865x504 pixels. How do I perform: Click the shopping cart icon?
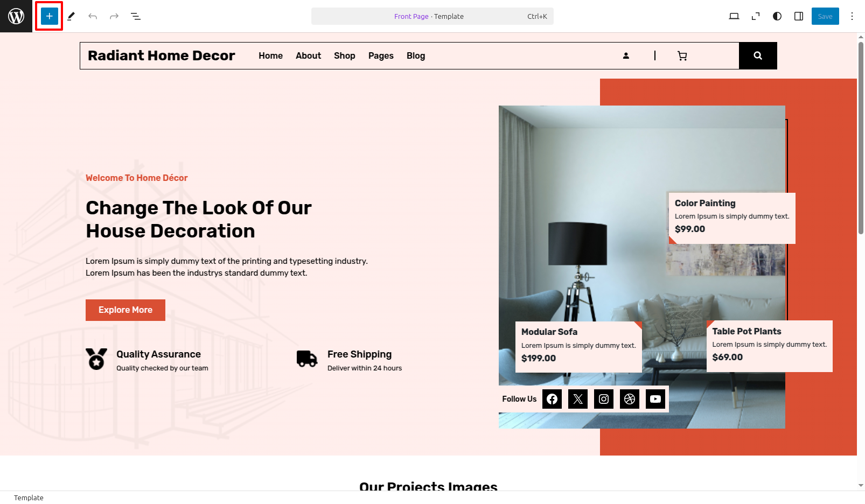tap(682, 55)
